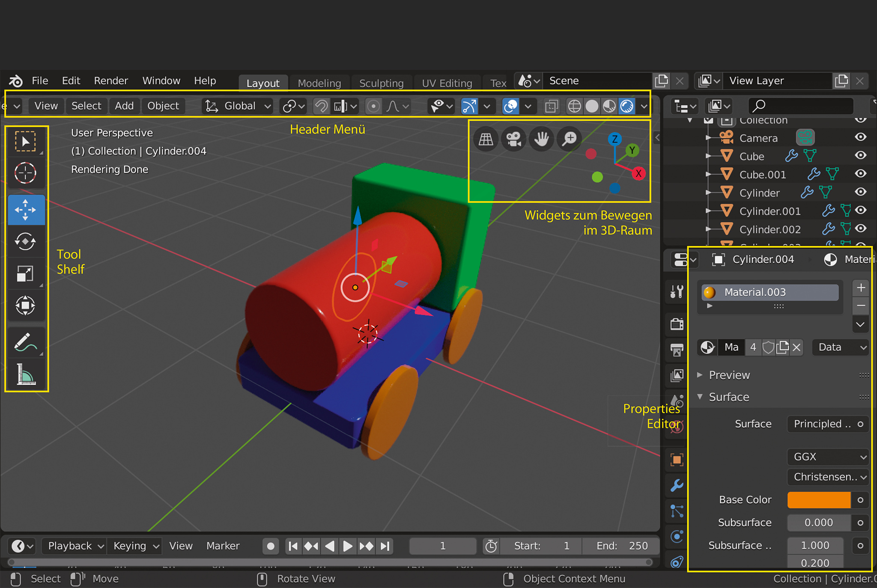Image resolution: width=877 pixels, height=588 pixels.
Task: Click the zoom magnifier viewport widget
Action: click(x=570, y=139)
